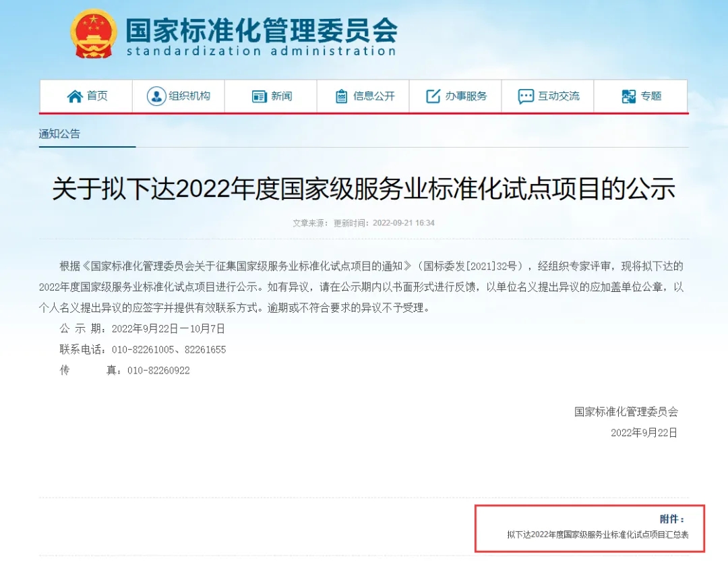
Task: Go to the 新闻 section
Action: 271,96
